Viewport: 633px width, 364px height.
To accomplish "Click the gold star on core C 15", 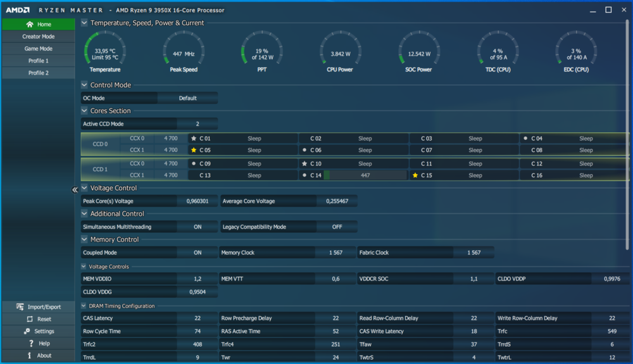I will pos(415,175).
